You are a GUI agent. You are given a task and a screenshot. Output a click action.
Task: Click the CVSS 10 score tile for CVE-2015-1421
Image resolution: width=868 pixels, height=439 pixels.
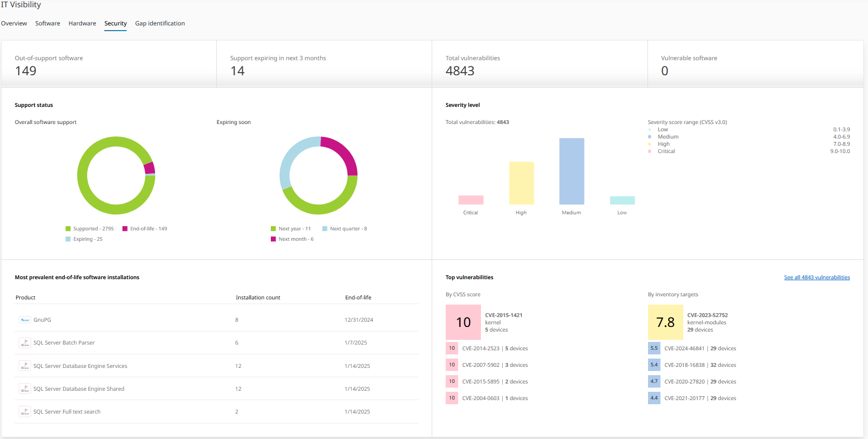coord(463,322)
